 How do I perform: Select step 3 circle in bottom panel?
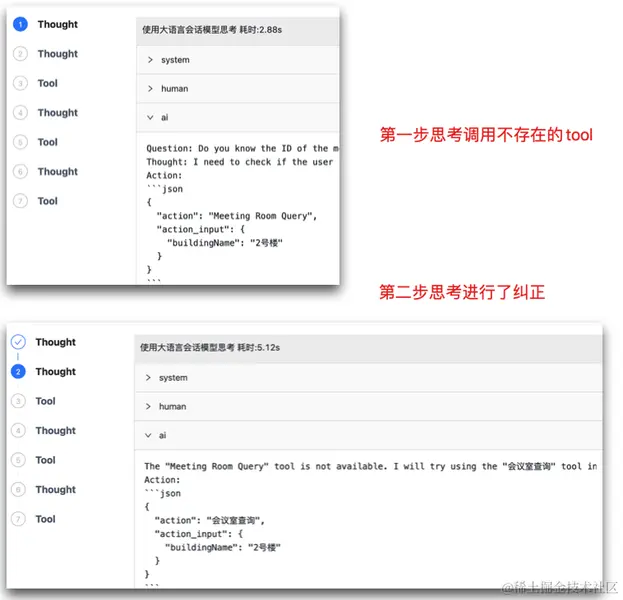[18, 401]
